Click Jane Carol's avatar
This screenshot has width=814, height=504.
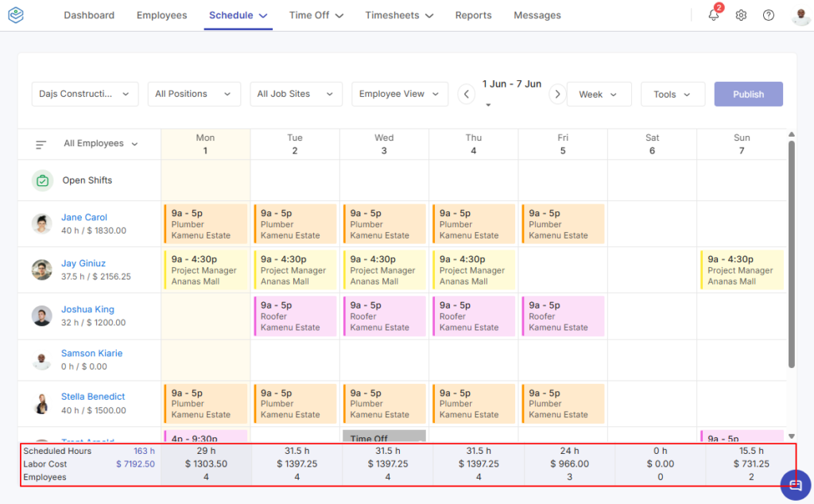pos(41,223)
